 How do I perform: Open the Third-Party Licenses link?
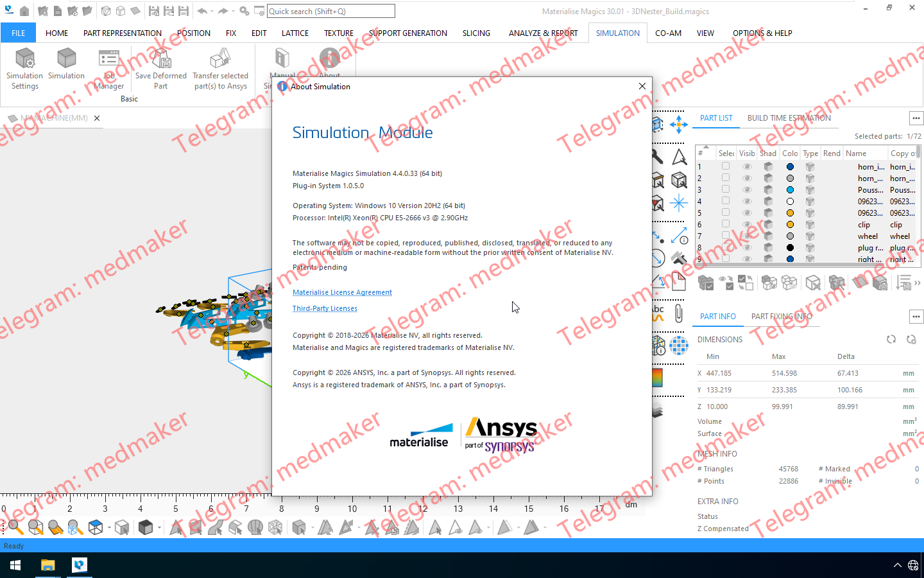(x=325, y=308)
